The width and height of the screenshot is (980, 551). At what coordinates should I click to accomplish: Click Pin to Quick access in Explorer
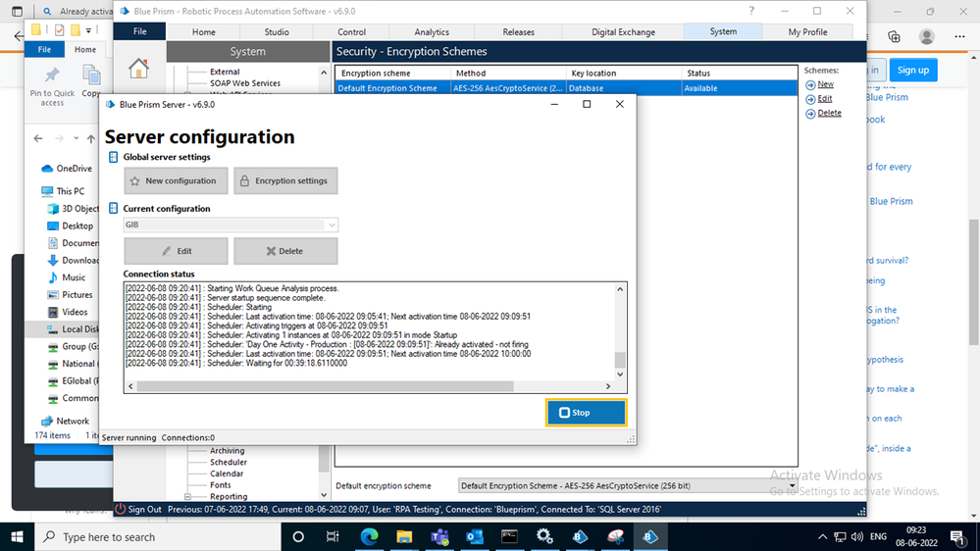[52, 85]
